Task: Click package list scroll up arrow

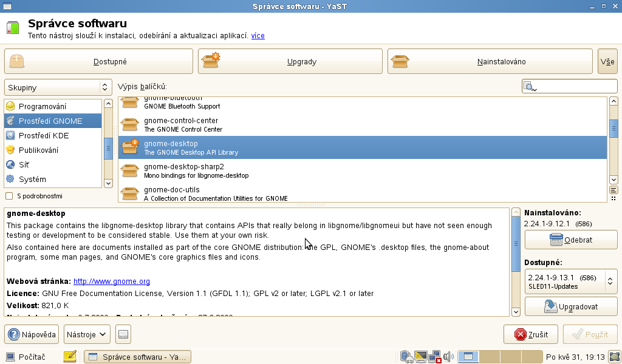Action: tap(613, 101)
